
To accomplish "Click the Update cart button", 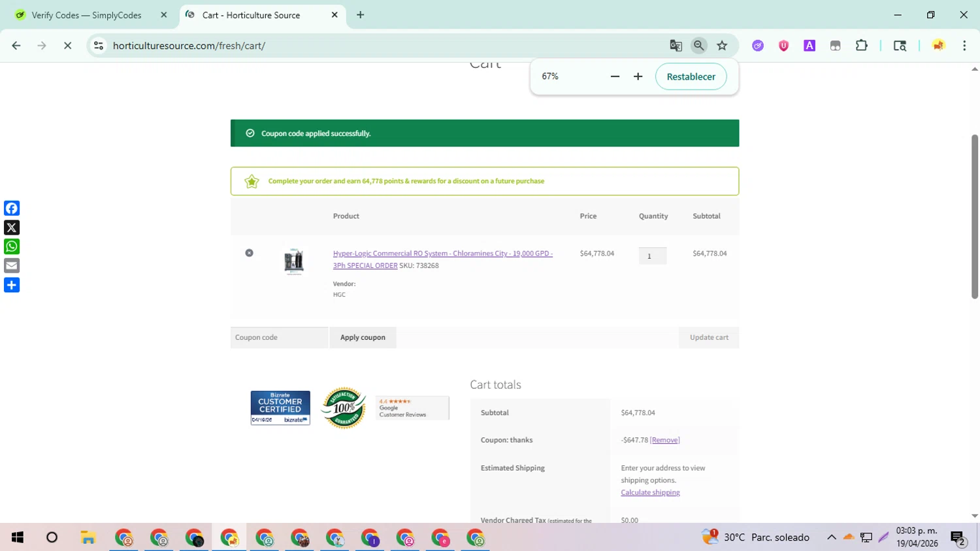I will [709, 337].
